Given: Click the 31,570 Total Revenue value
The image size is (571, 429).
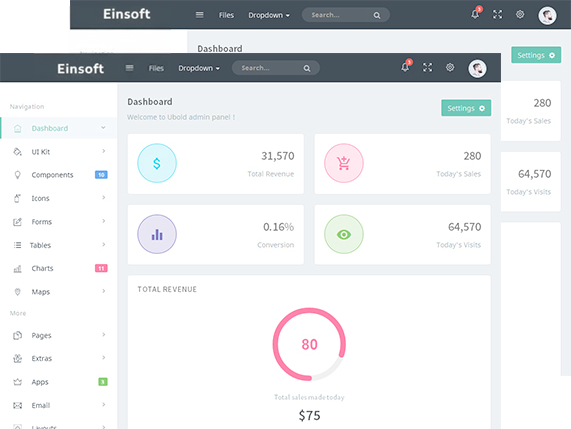Looking at the screenshot, I should pos(277,156).
